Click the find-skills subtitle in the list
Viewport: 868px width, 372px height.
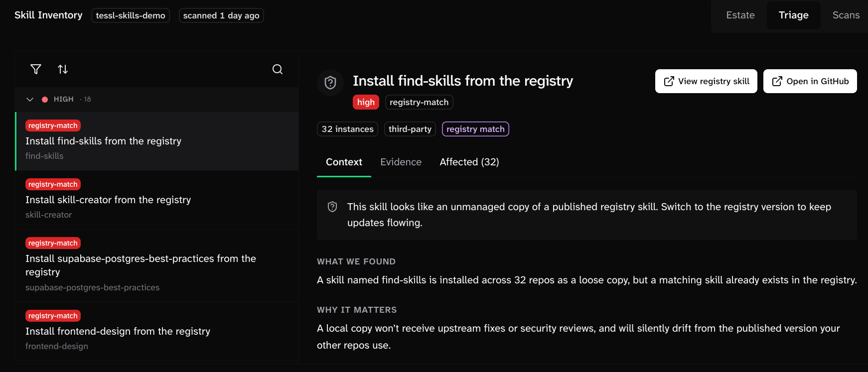coord(44,156)
